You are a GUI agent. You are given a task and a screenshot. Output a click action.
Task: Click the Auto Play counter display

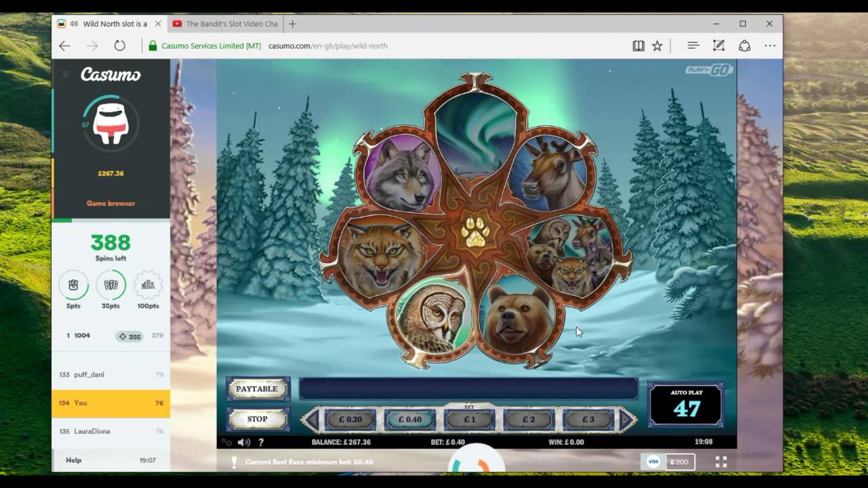(x=686, y=405)
